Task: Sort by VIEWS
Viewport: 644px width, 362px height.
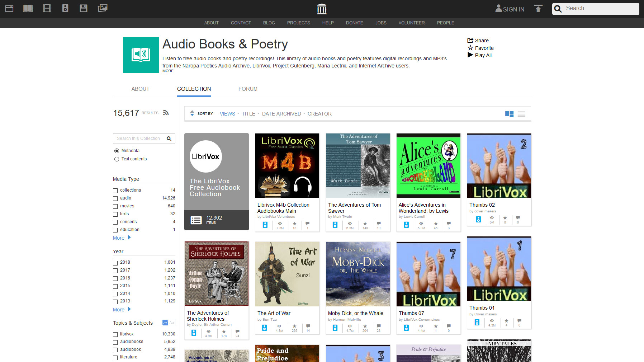Action: (227, 114)
